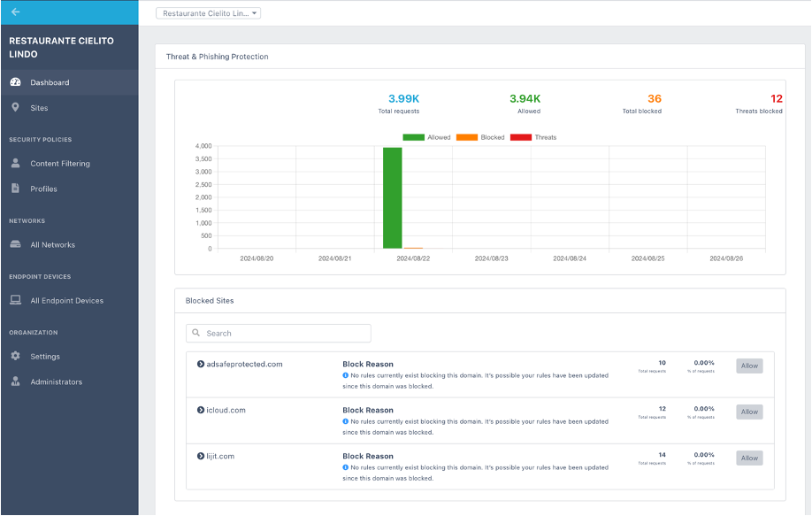The width and height of the screenshot is (812, 516).
Task: Click the Settings gear icon
Action: 16,356
